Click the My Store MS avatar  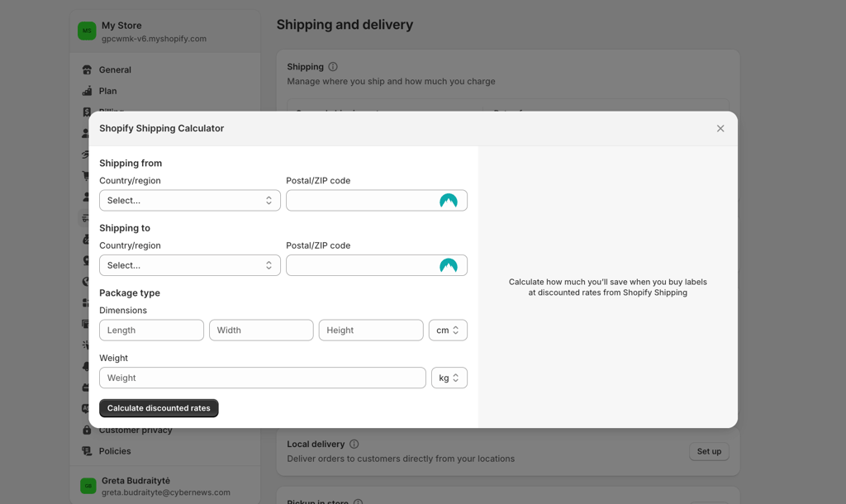click(x=87, y=31)
